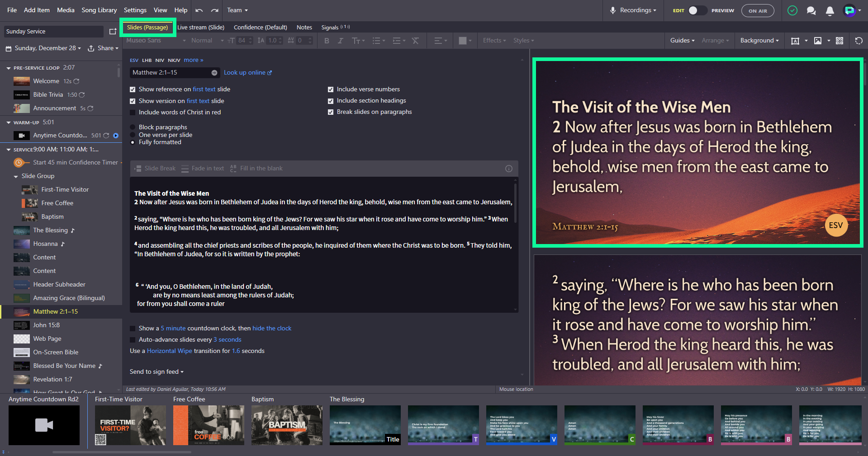Click the Signals broadcast icon
Viewport: 868px width, 456px height.
(x=345, y=27)
